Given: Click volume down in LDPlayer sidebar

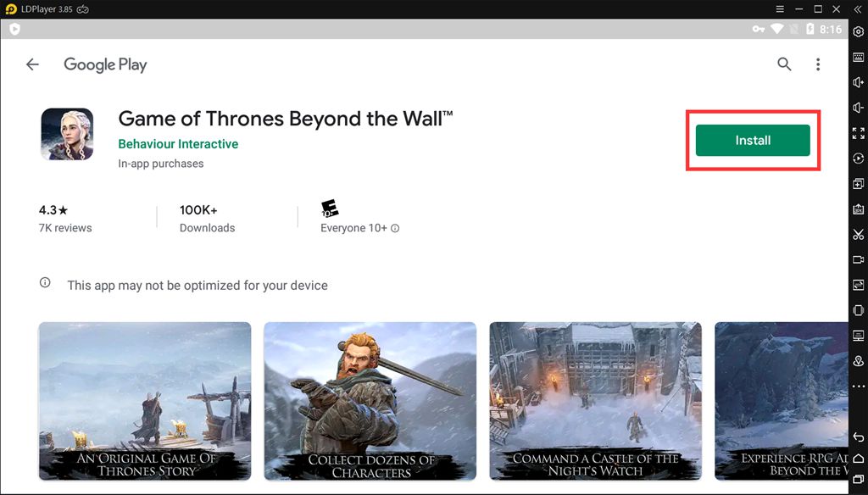Looking at the screenshot, I should [x=858, y=108].
